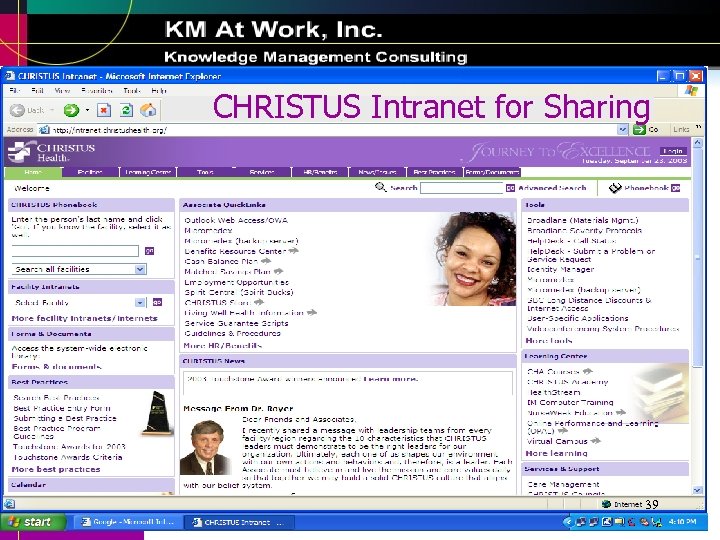Click the More best practices link

pos(56,469)
